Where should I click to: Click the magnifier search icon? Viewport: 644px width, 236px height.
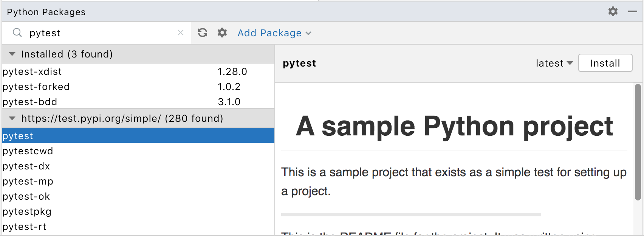pyautogui.click(x=17, y=33)
